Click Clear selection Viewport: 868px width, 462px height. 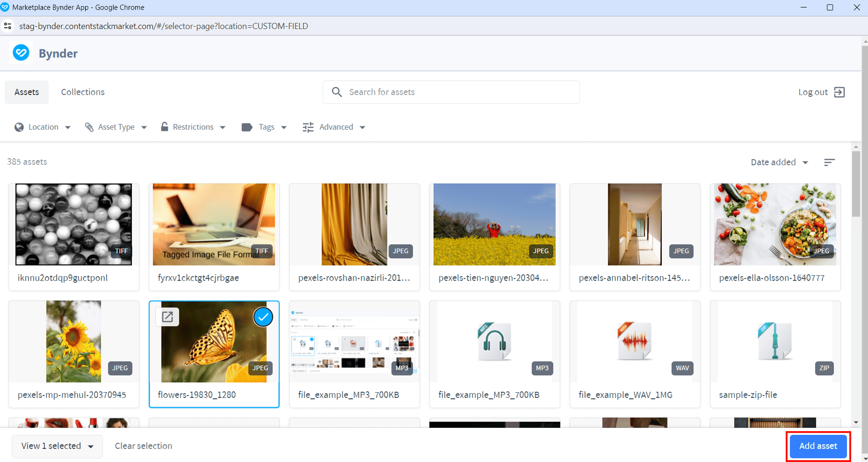144,446
